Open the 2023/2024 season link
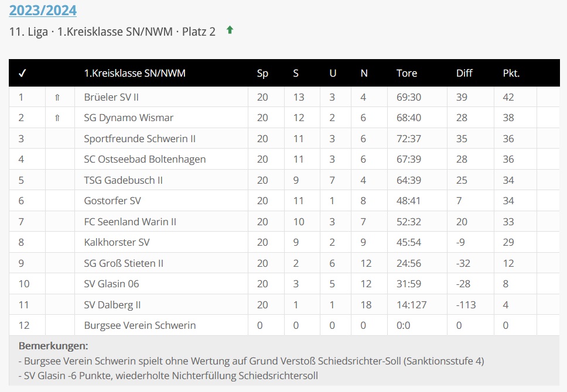This screenshot has width=567, height=392. 43,10
